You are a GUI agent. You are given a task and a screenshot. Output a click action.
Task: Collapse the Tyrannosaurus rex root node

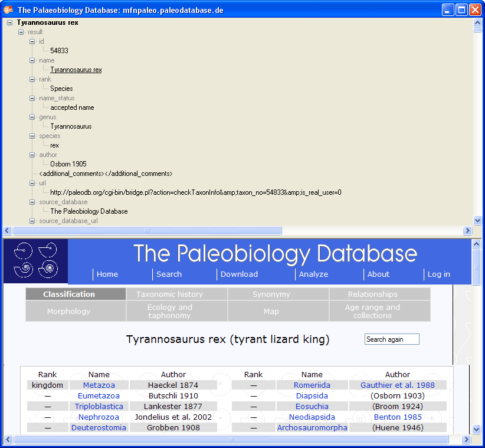pyautogui.click(x=9, y=22)
